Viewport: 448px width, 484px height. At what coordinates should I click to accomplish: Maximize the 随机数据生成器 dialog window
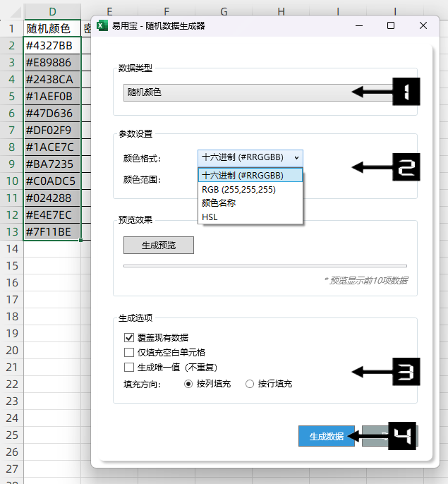pos(391,25)
